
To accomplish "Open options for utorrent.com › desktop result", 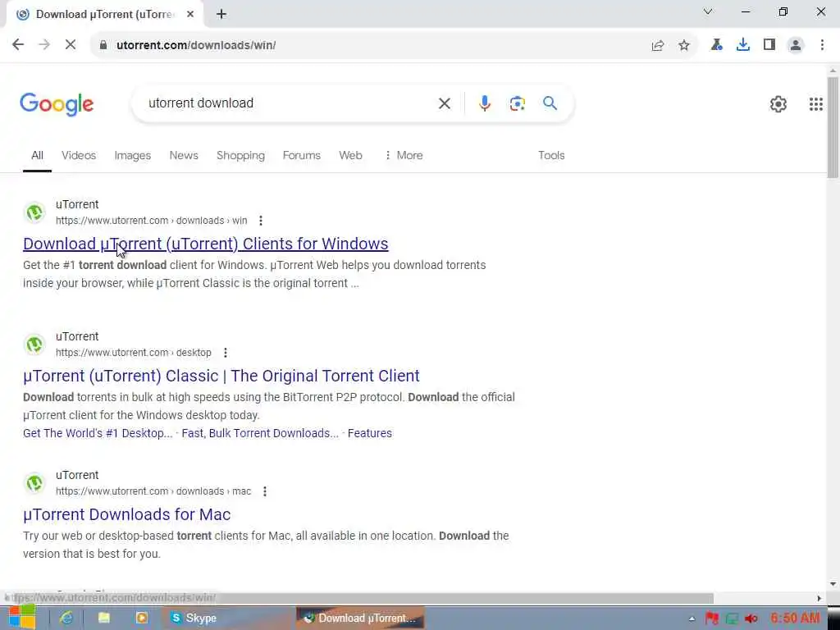I will click(226, 353).
